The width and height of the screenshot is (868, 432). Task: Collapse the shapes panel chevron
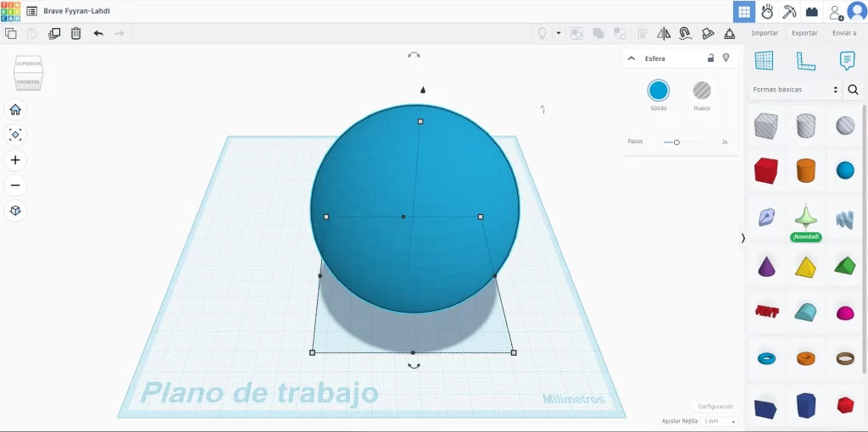click(743, 238)
